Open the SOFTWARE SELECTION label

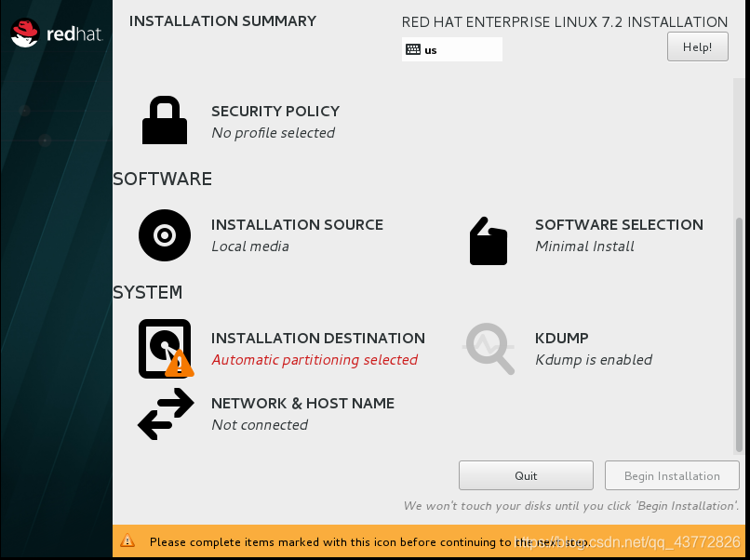pos(619,224)
